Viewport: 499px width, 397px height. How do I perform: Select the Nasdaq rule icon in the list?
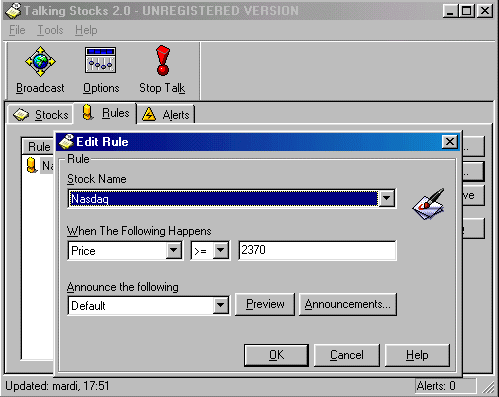(x=32, y=165)
